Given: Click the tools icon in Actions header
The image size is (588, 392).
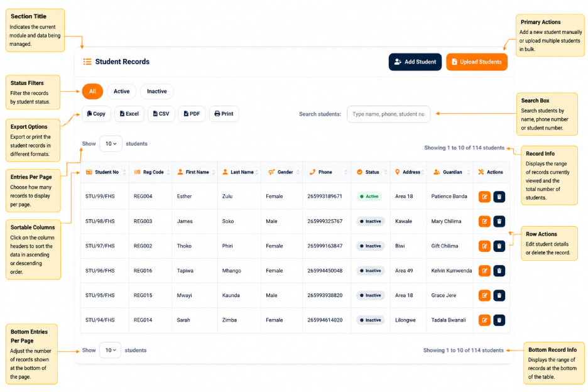Looking at the screenshot, I should [x=481, y=172].
